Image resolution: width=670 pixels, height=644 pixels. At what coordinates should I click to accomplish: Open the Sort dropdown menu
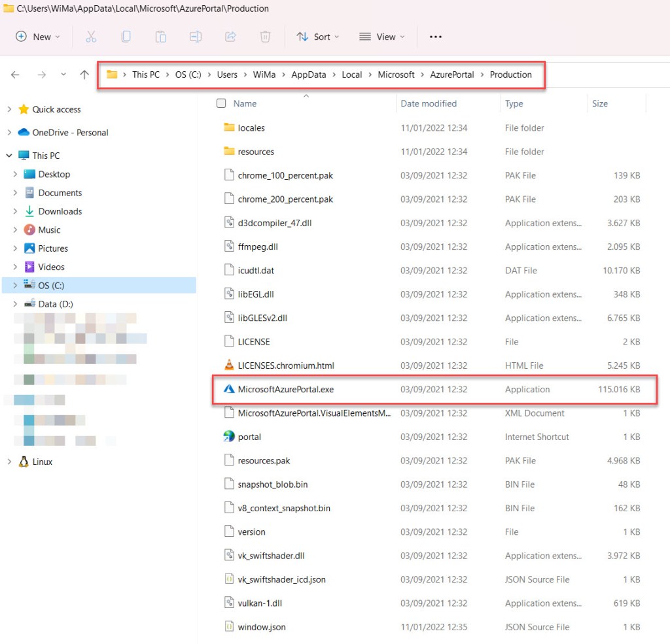[318, 37]
